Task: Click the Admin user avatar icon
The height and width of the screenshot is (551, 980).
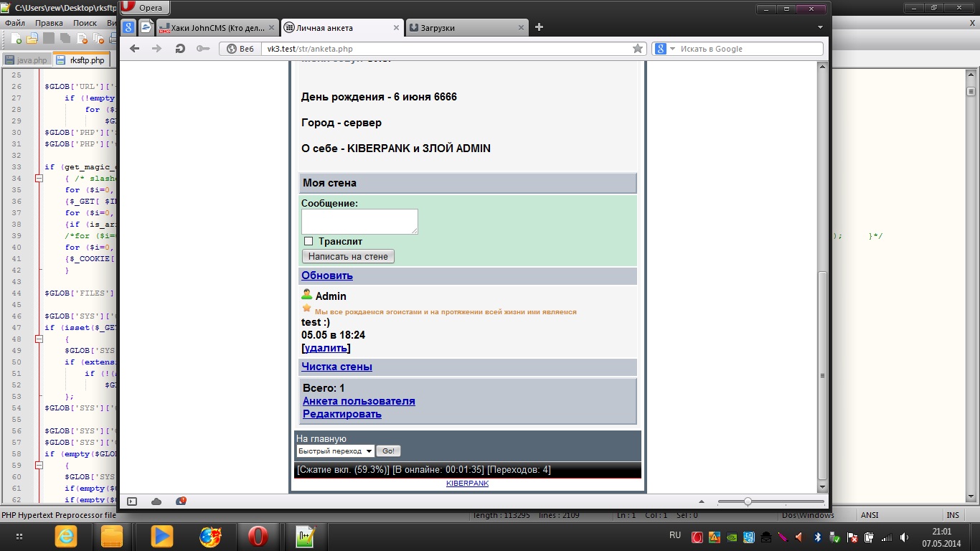Action: click(x=306, y=295)
